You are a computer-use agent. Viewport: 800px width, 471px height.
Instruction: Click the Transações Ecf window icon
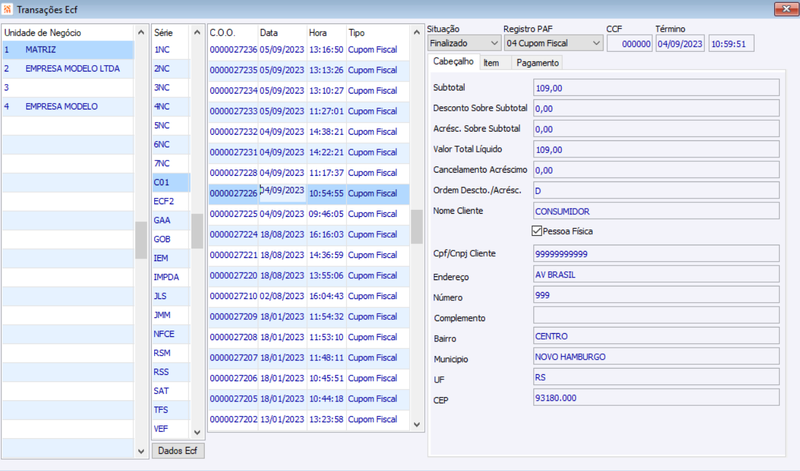point(7,9)
